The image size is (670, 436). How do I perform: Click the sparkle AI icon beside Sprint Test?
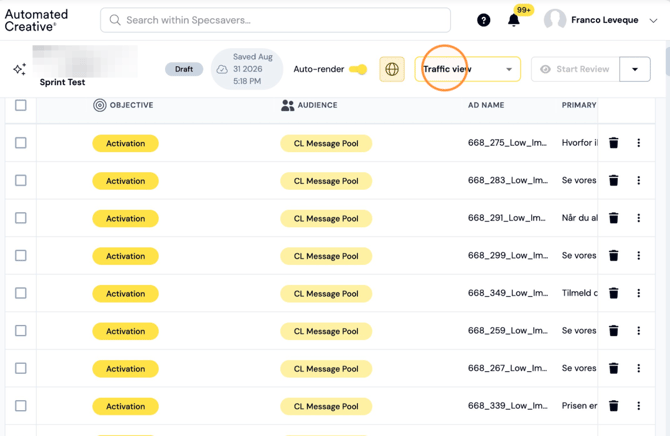click(x=19, y=69)
